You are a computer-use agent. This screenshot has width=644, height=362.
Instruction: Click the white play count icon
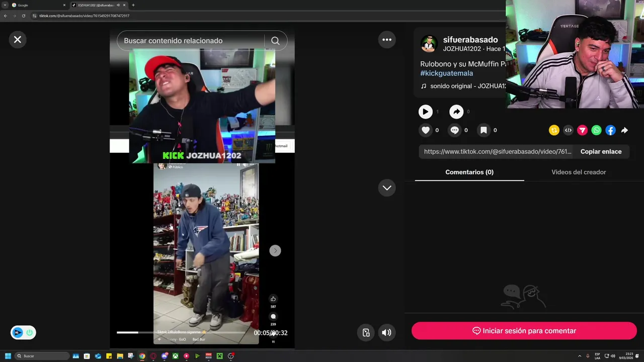pyautogui.click(x=426, y=112)
